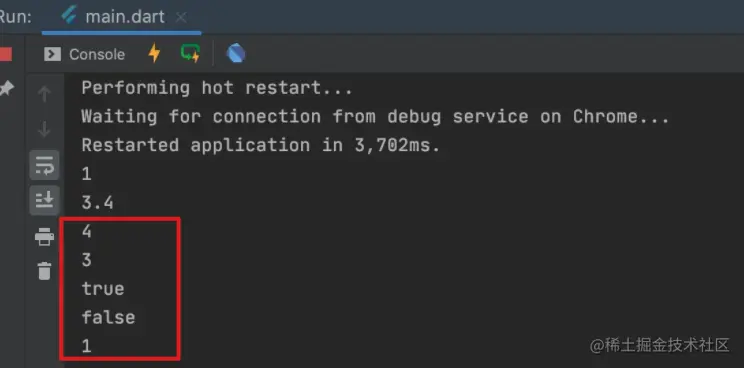
Task: Click the 'Restarted application in 3,702ms.' line
Action: (261, 145)
